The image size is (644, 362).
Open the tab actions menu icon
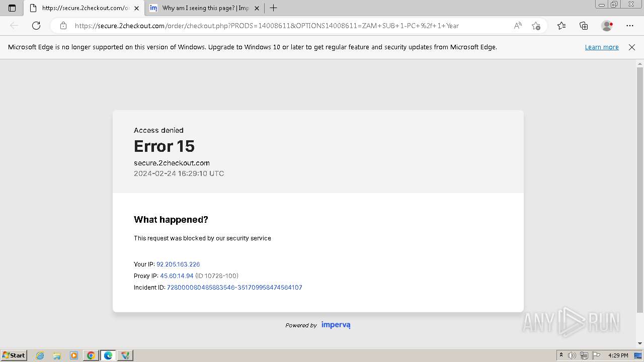click(12, 8)
